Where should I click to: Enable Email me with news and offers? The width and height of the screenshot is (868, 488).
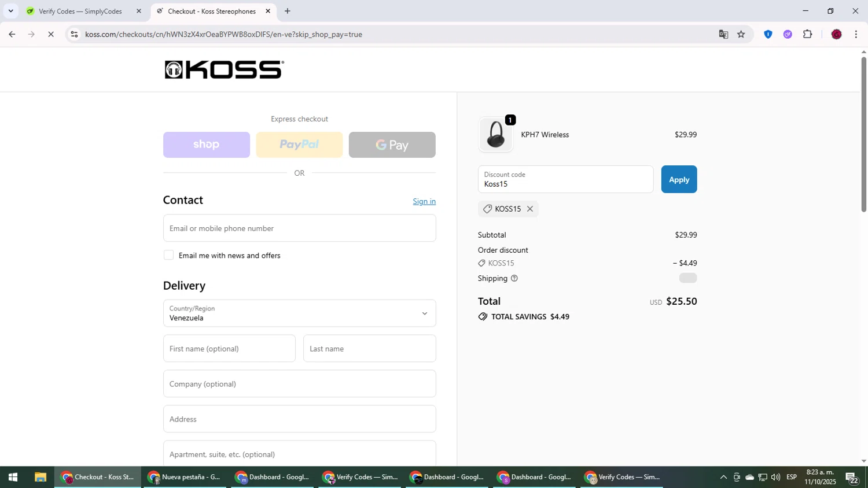[x=168, y=255]
